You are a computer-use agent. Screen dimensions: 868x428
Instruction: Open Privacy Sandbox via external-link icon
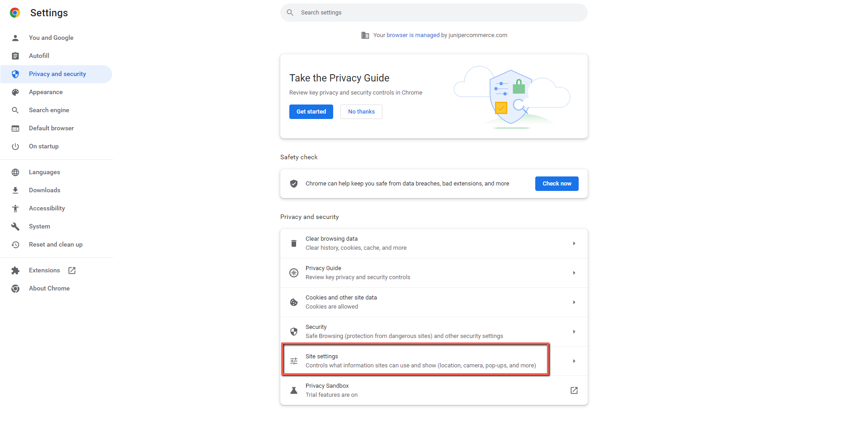pyautogui.click(x=574, y=390)
